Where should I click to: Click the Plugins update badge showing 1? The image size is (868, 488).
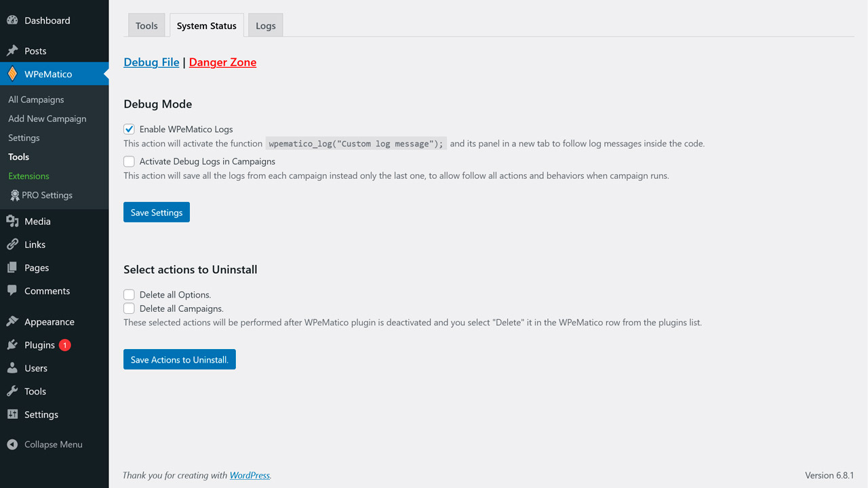pos(64,345)
